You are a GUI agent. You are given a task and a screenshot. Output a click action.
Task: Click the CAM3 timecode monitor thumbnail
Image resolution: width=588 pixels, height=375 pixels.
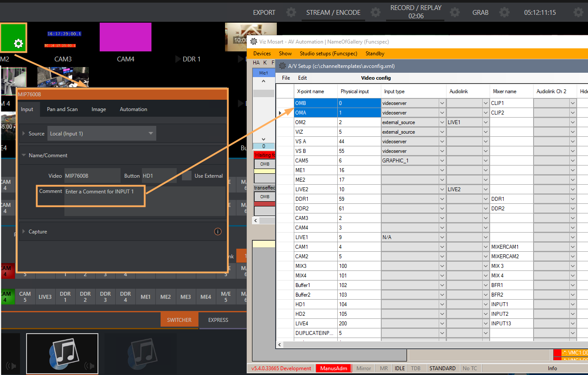point(64,37)
